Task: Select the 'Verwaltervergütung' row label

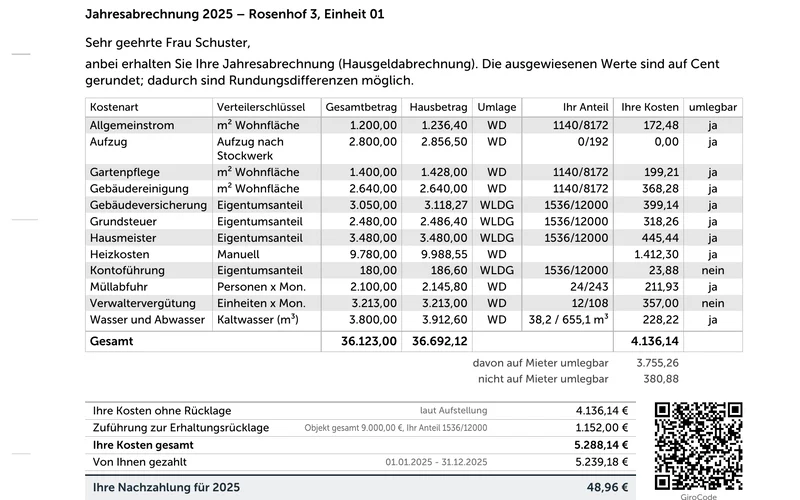Action: 142,303
